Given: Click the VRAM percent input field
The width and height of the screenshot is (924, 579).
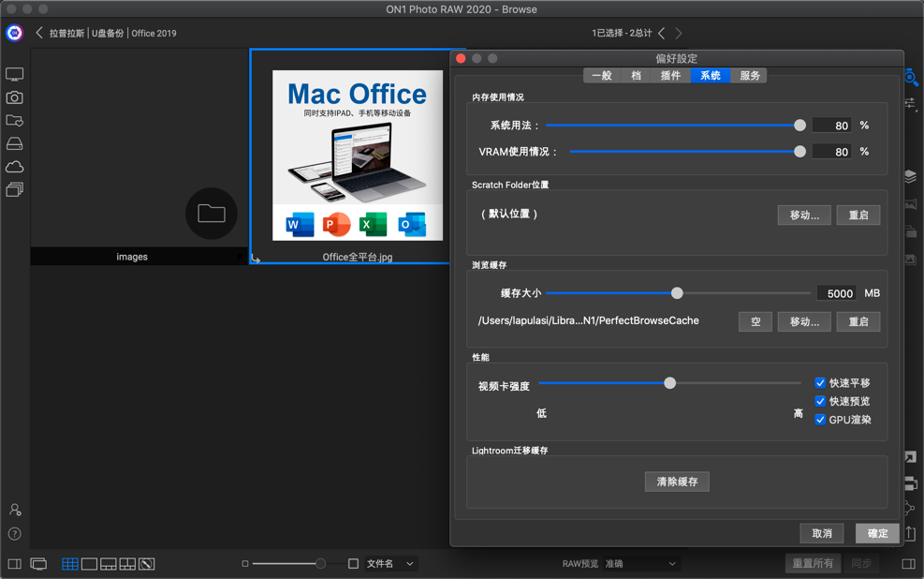Looking at the screenshot, I should pyautogui.click(x=831, y=152).
